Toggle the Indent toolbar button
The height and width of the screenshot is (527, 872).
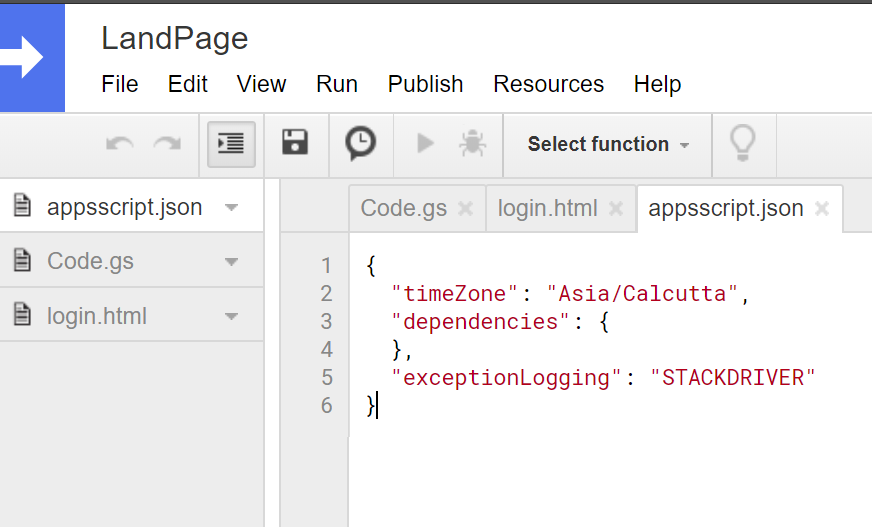(231, 144)
